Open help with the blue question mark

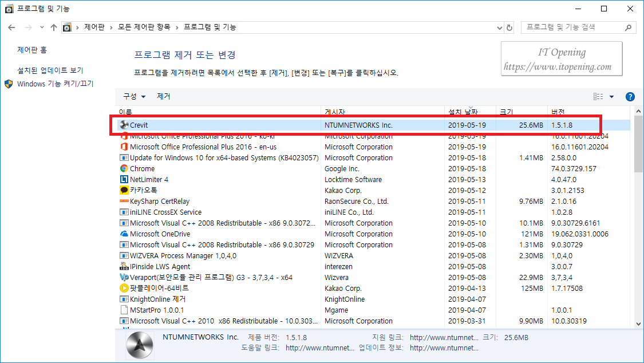coord(630,97)
